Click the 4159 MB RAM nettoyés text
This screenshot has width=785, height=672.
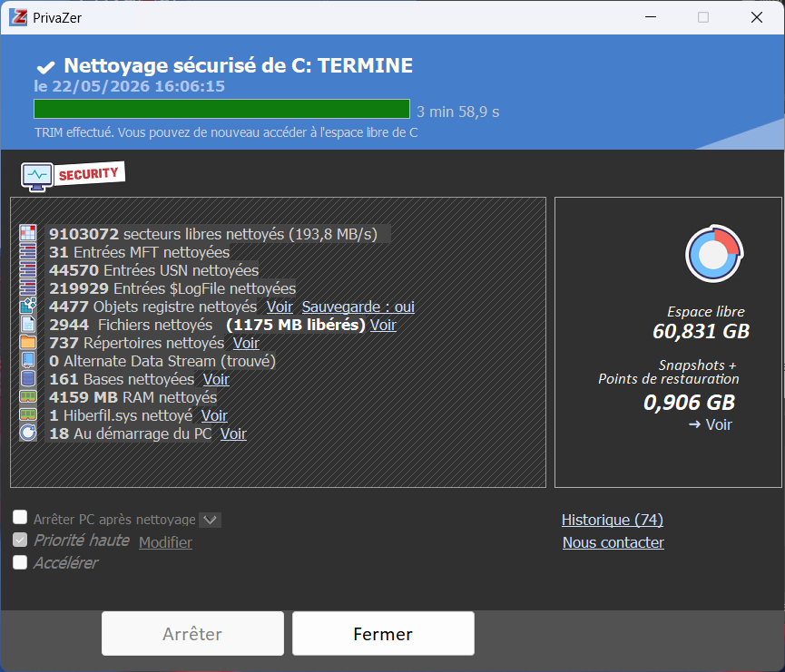tap(132, 397)
